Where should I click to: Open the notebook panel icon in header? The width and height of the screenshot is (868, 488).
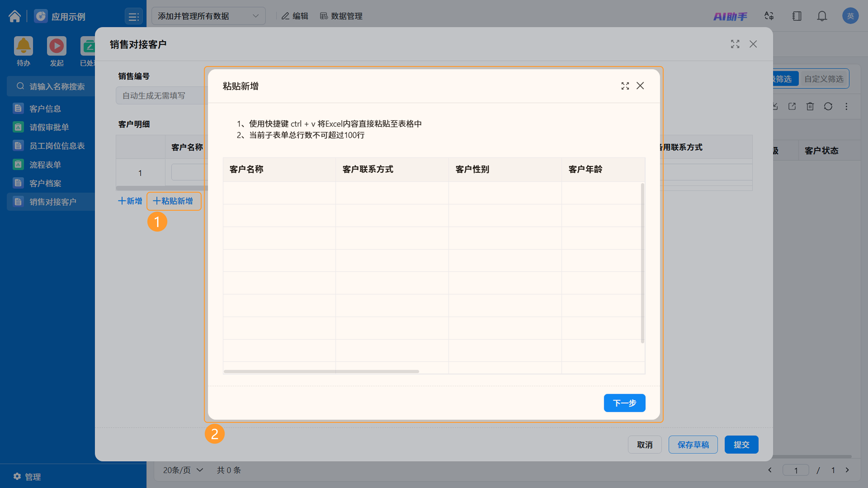(x=797, y=16)
